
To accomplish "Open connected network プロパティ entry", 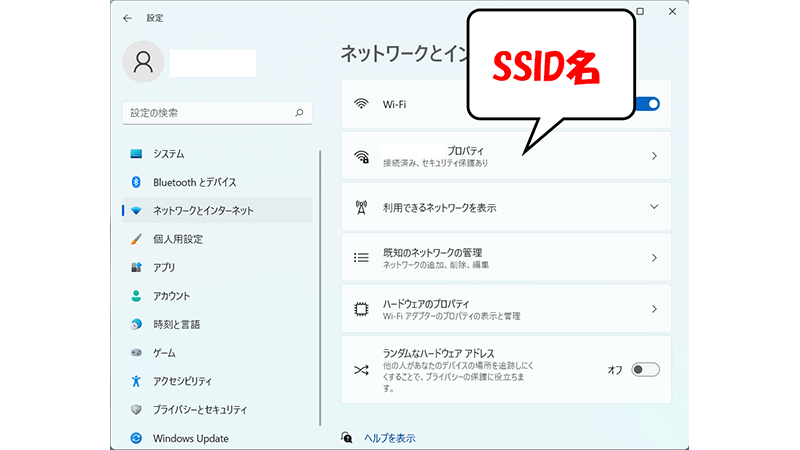I will pyautogui.click(x=505, y=156).
